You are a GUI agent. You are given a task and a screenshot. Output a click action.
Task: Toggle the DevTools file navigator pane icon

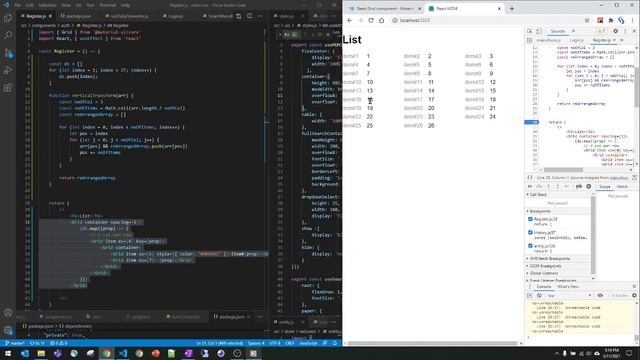point(529,40)
